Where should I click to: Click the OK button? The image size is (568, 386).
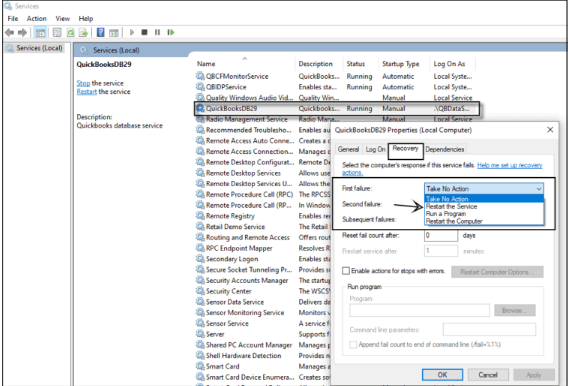[442, 375]
